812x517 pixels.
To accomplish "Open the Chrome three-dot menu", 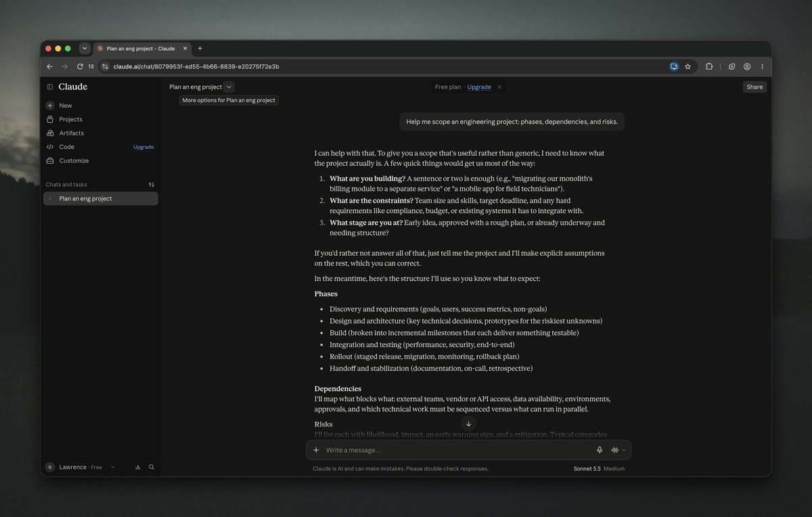I will coord(762,66).
